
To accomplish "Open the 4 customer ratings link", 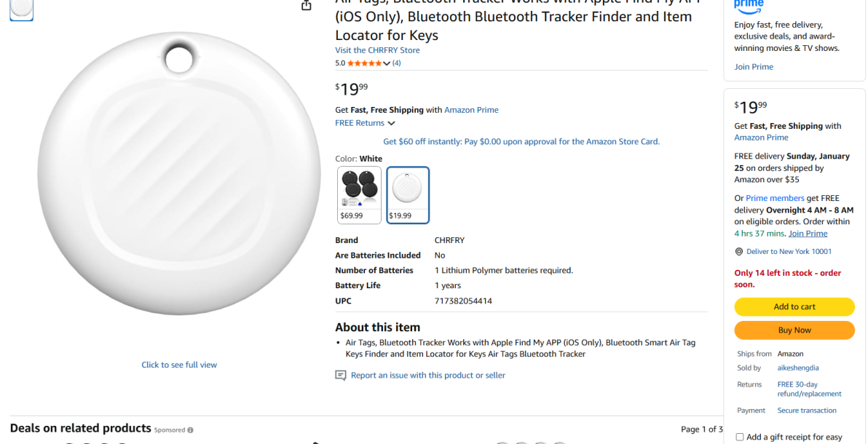I will (x=397, y=63).
